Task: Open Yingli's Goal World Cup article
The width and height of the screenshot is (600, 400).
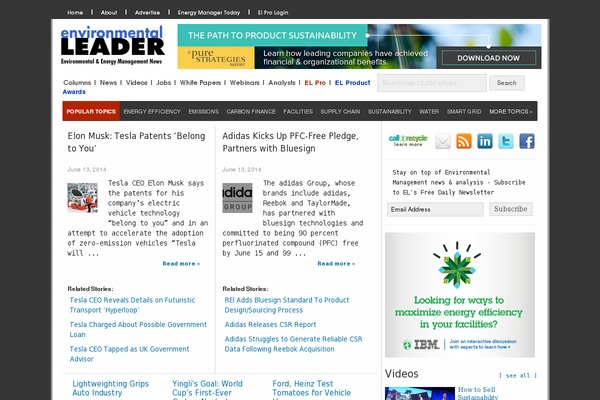Action: 207,390
